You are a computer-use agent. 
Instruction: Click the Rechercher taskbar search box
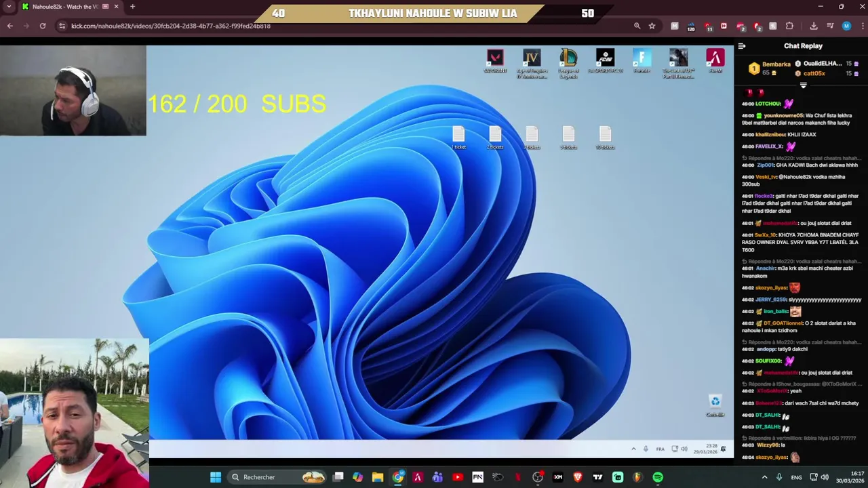coord(277,477)
